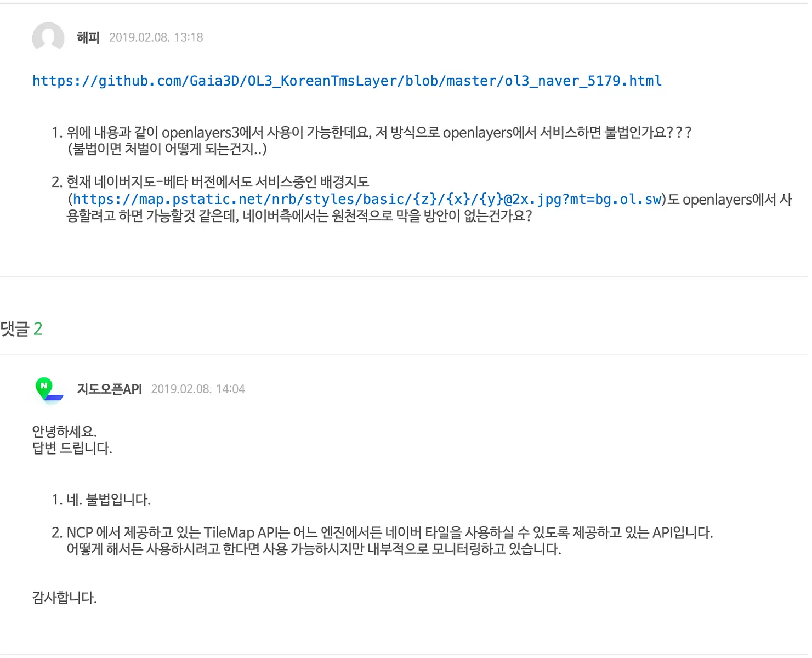The width and height of the screenshot is (812, 658).
Task: Open the 해피 username profile
Action: [x=88, y=37]
